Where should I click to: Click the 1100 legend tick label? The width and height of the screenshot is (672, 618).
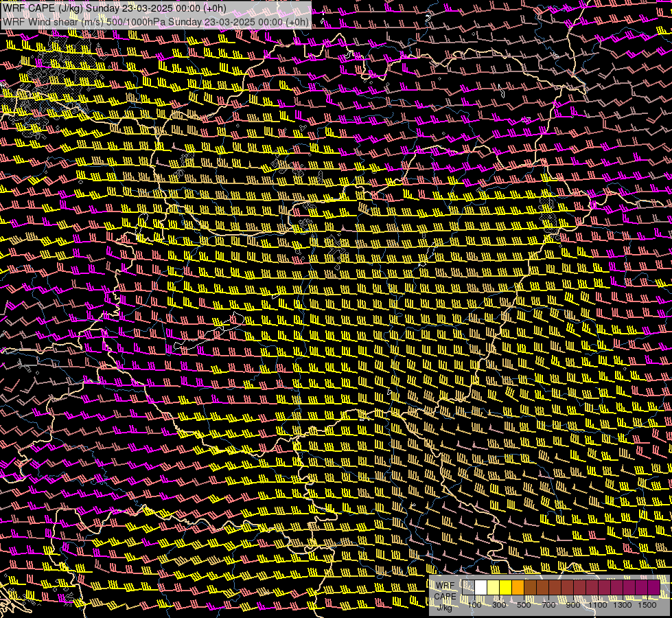(597, 605)
